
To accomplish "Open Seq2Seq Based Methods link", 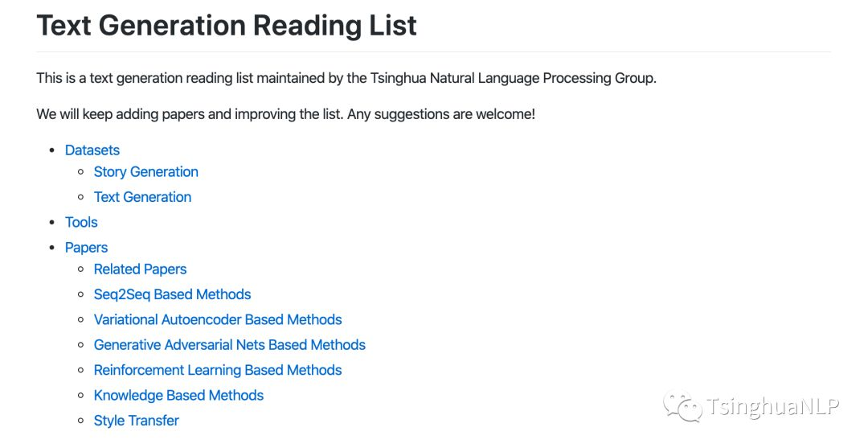I will coord(172,294).
